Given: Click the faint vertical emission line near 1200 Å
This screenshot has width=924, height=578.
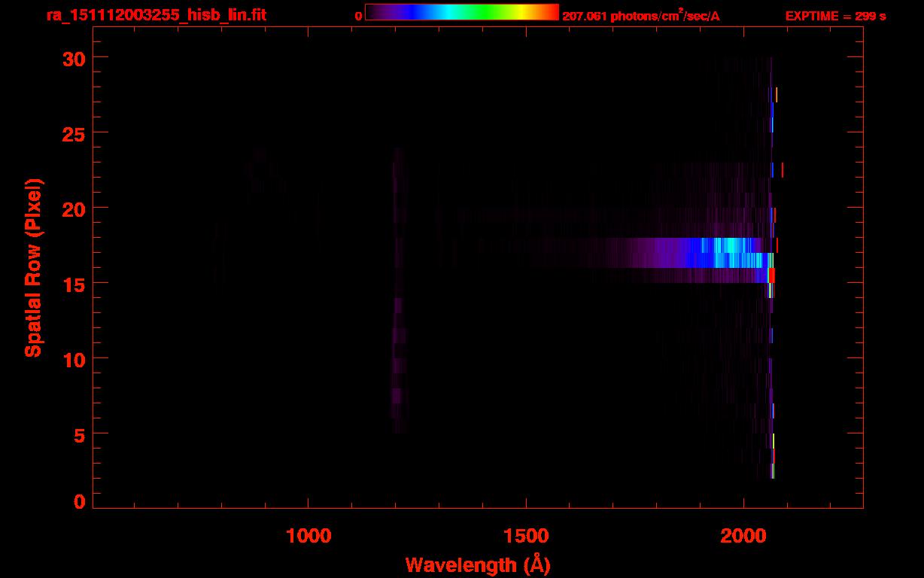Looking at the screenshot, I should click(x=398, y=290).
